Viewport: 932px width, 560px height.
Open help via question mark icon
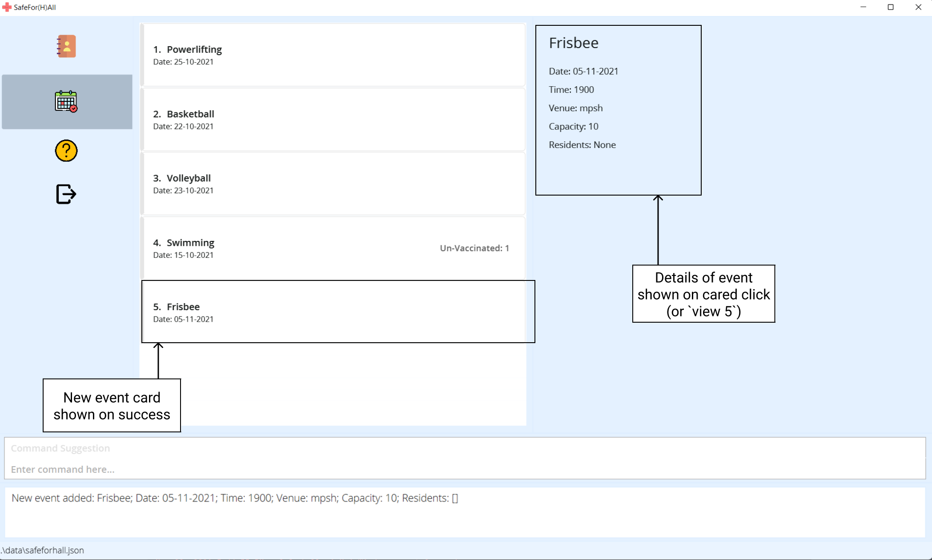click(66, 151)
